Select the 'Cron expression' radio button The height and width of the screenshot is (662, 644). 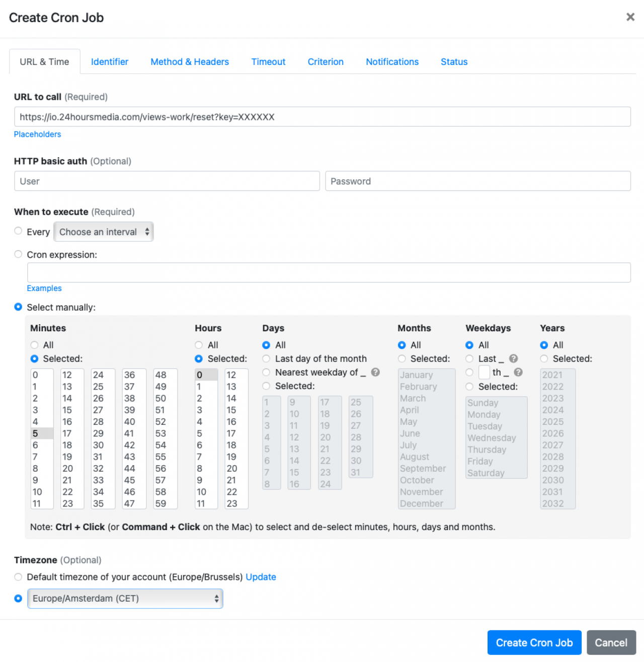click(18, 254)
